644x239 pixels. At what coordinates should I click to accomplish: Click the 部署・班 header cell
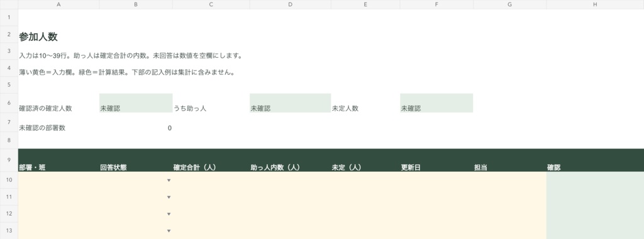(58, 160)
